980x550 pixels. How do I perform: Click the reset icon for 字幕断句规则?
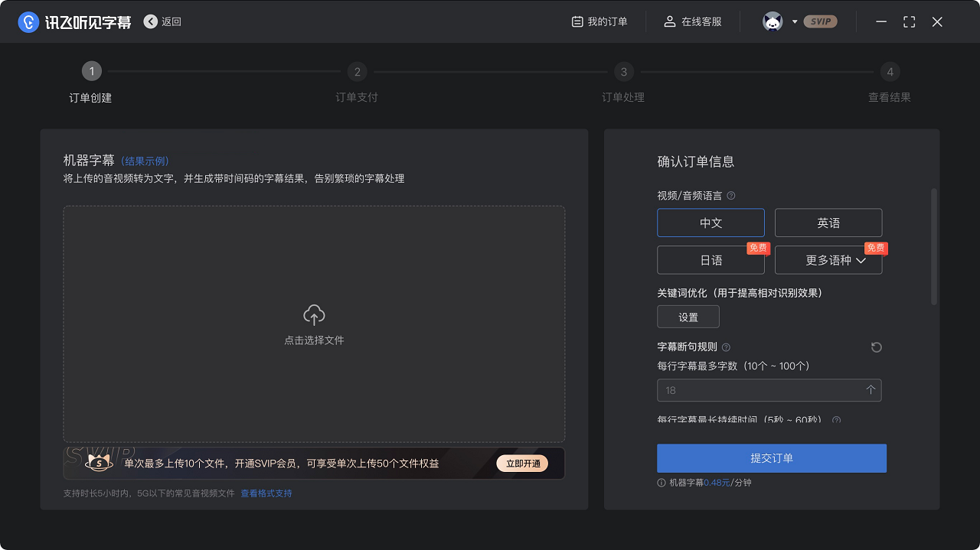tap(875, 347)
